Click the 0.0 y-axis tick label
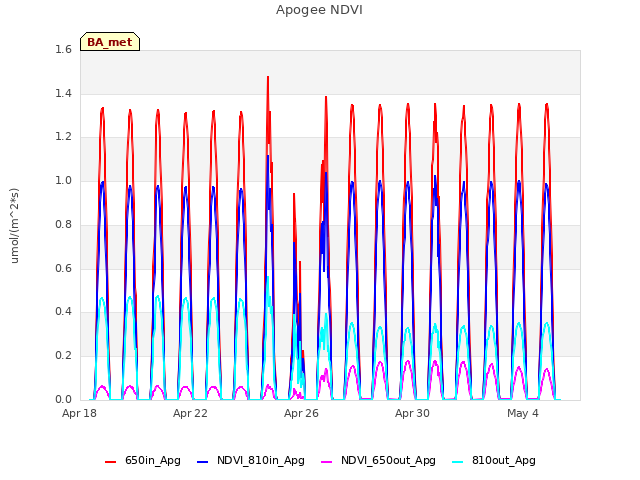 click(63, 400)
